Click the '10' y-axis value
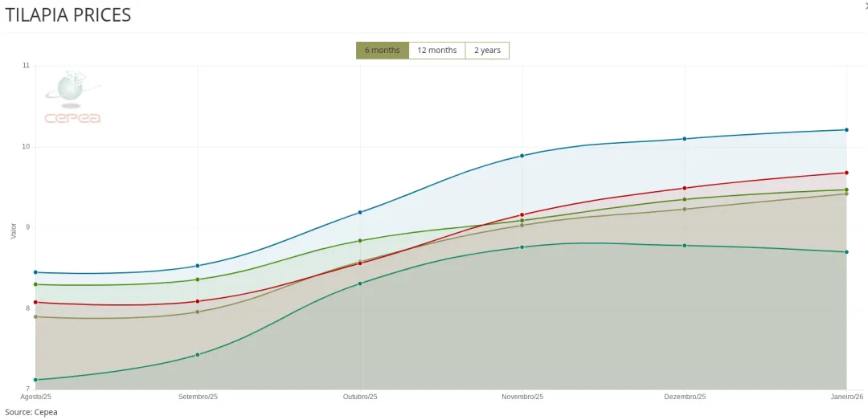Screen dimensions: 868x420 click(x=26, y=147)
